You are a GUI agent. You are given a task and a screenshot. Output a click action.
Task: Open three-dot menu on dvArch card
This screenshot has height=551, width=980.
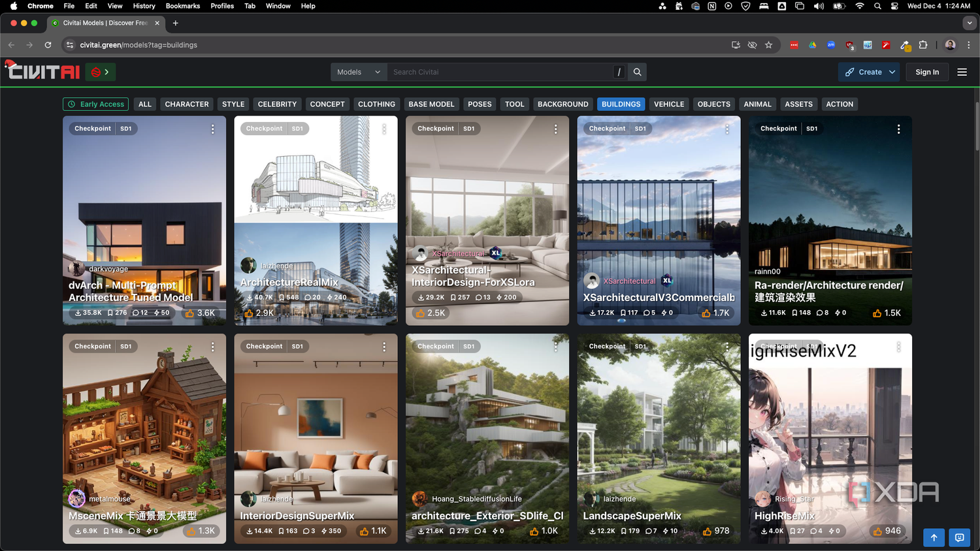tap(212, 129)
